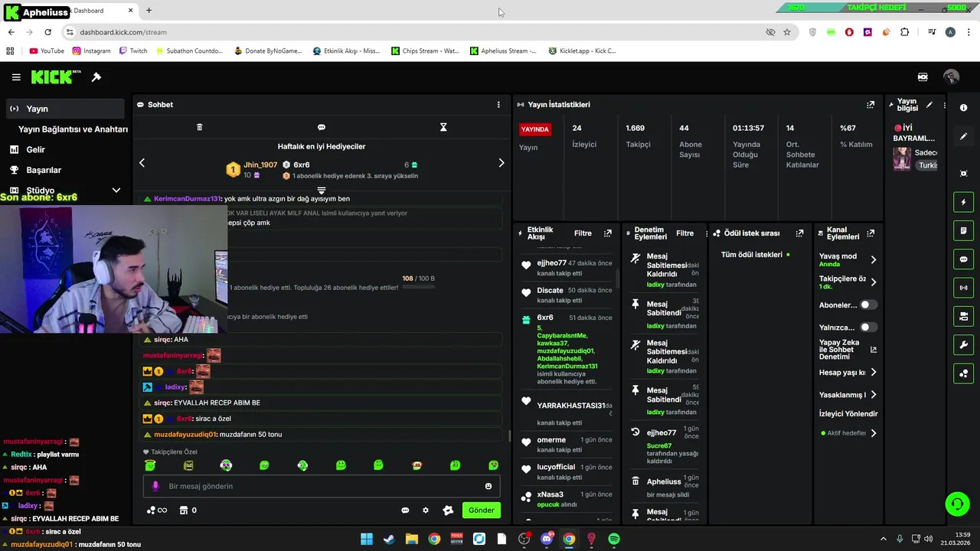Click the hourglass icon in Sohbet panel
Viewport: 980px width, 551px height.
443,127
